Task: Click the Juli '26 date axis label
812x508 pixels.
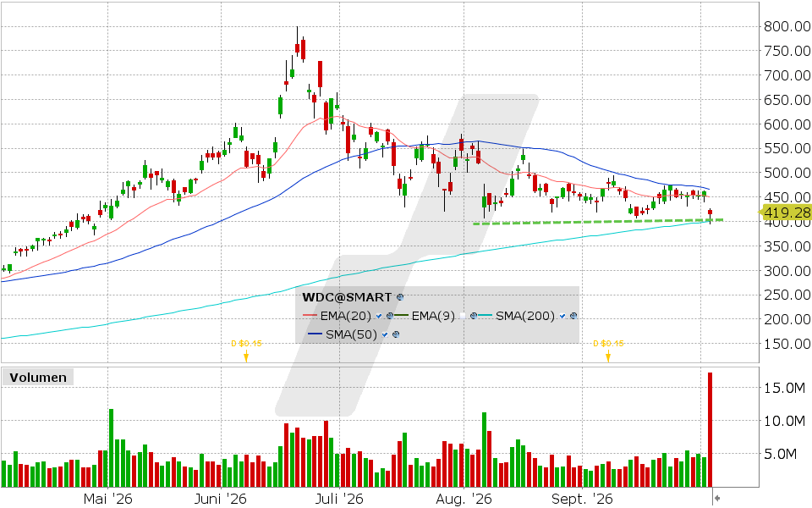Action: pos(339,500)
